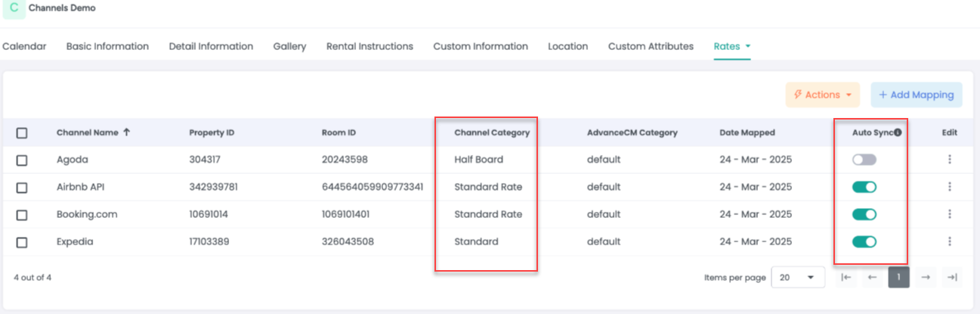The image size is (980, 314).
Task: Turn off Auto Sync for Expedia
Action: (864, 241)
